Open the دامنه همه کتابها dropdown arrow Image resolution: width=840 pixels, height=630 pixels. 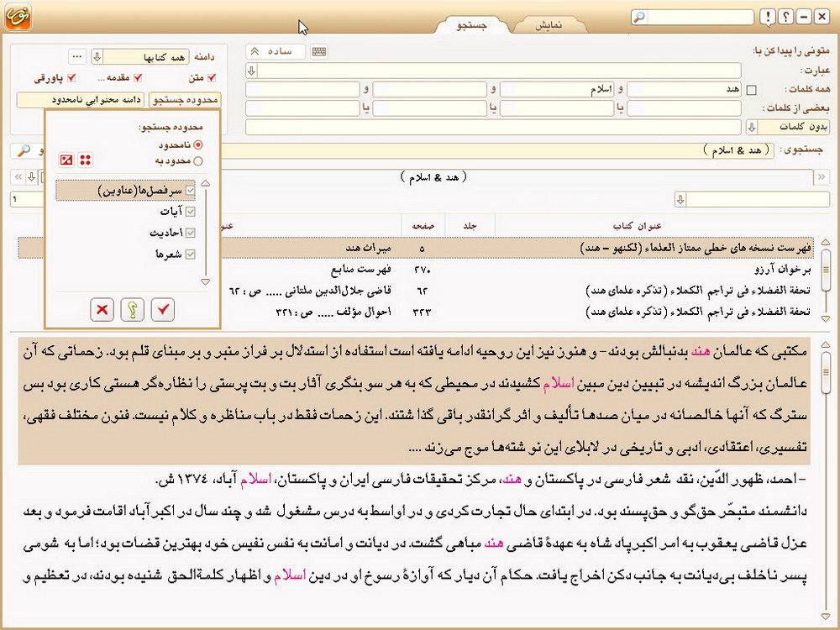pyautogui.click(x=97, y=56)
